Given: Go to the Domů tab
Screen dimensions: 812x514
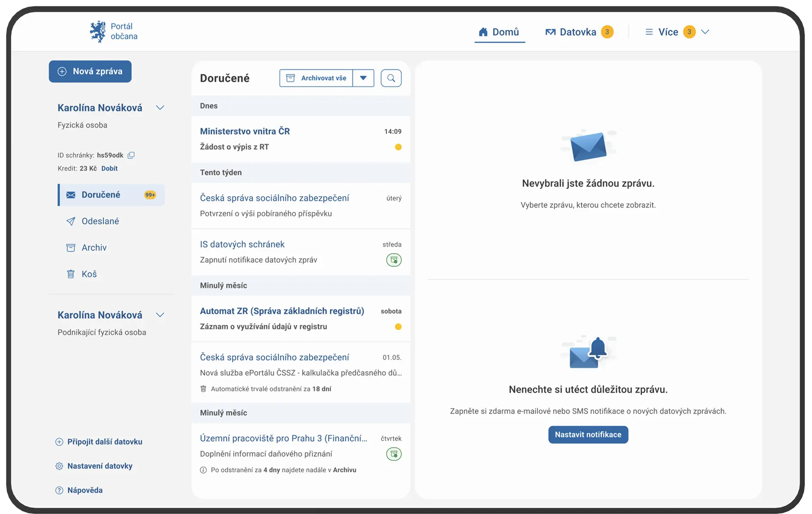Looking at the screenshot, I should tap(499, 32).
